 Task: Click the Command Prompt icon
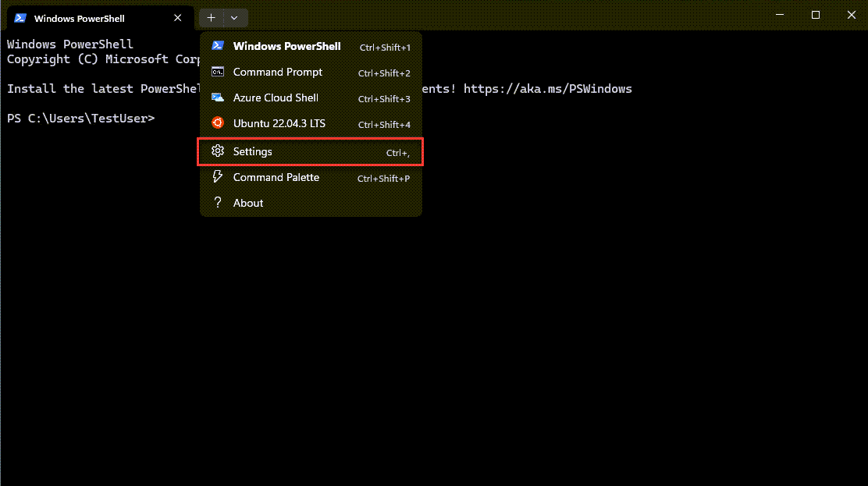coord(218,72)
